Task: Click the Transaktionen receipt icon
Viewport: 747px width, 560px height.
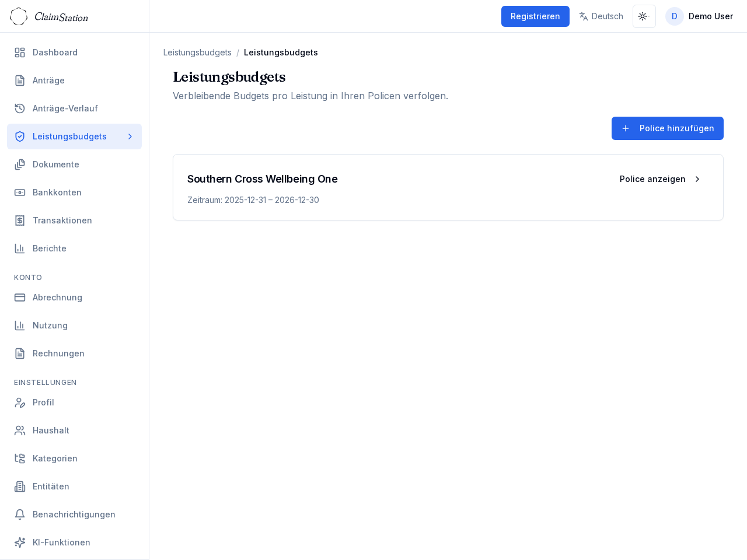Action: 20,220
